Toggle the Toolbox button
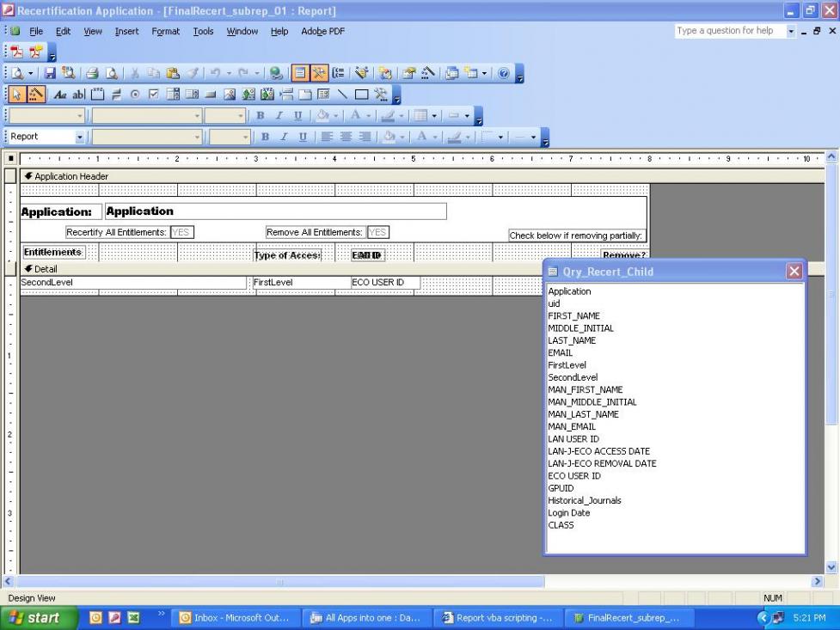The width and height of the screenshot is (840, 630). [x=319, y=73]
